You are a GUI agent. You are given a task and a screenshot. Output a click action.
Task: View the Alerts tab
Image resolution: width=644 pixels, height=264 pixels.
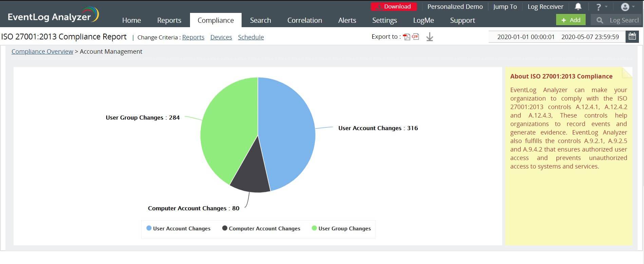point(347,20)
